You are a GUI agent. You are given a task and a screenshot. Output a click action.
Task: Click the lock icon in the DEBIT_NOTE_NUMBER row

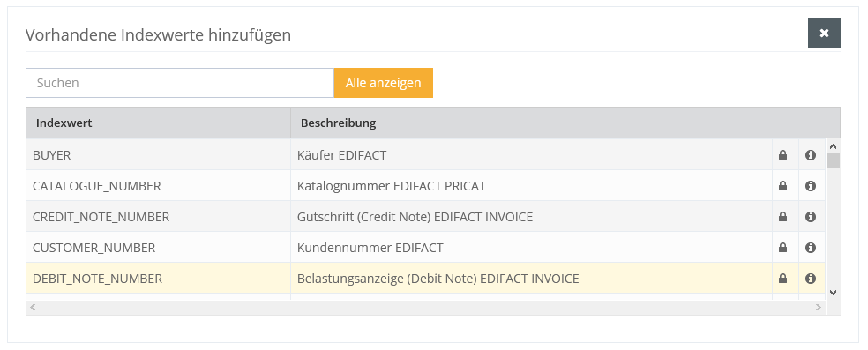(x=782, y=279)
